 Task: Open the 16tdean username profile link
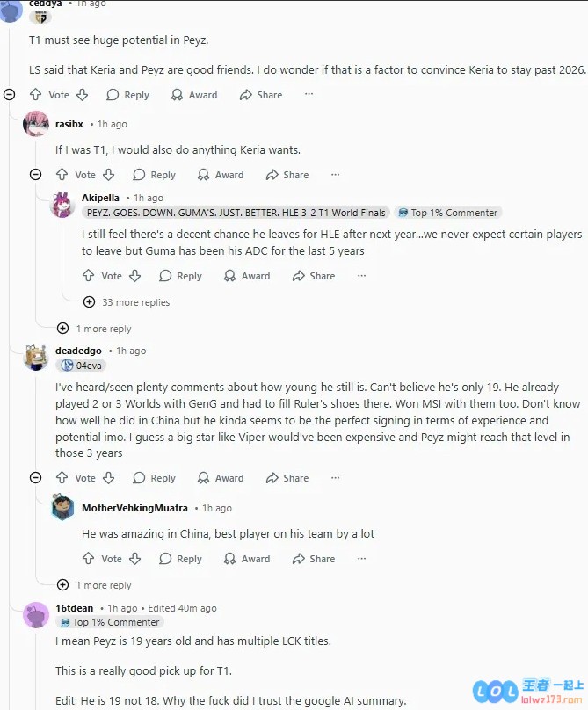coord(74,608)
